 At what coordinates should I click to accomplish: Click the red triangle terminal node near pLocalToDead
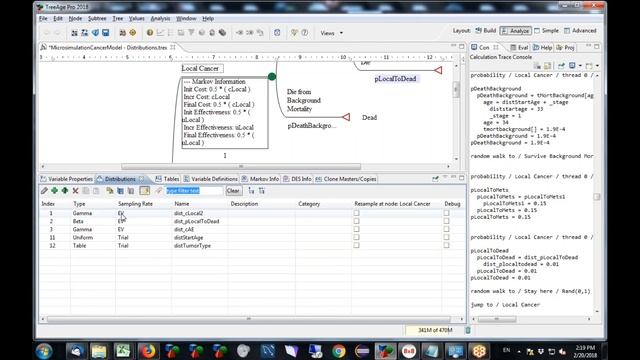[x=438, y=70]
